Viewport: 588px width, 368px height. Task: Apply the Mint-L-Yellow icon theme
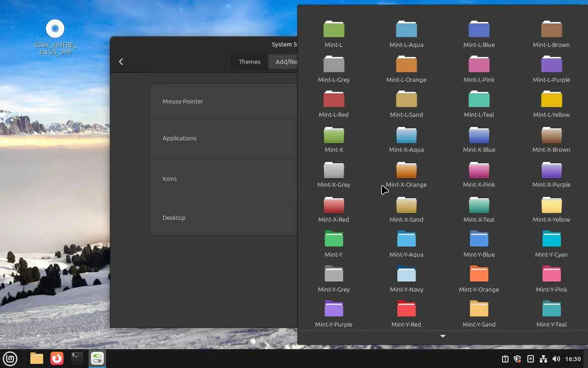pos(551,104)
